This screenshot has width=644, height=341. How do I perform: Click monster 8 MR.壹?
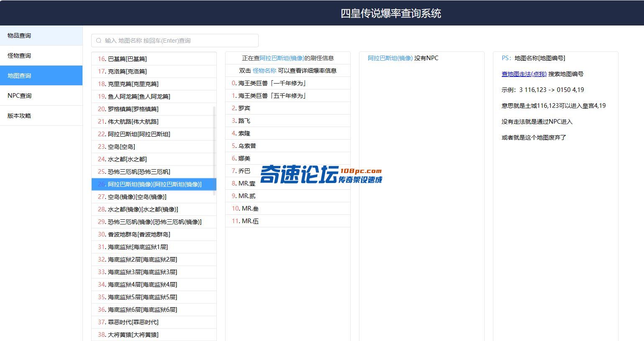pos(288,183)
